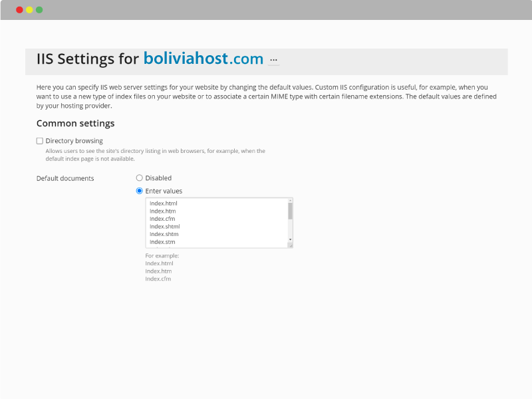Click the green maximize window button
This screenshot has width=532, height=399.
click(39, 10)
